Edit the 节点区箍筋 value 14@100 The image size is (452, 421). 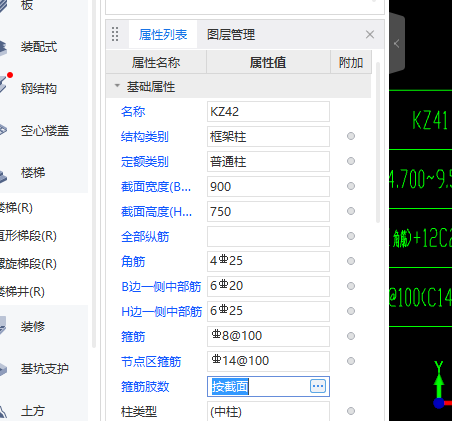click(268, 362)
